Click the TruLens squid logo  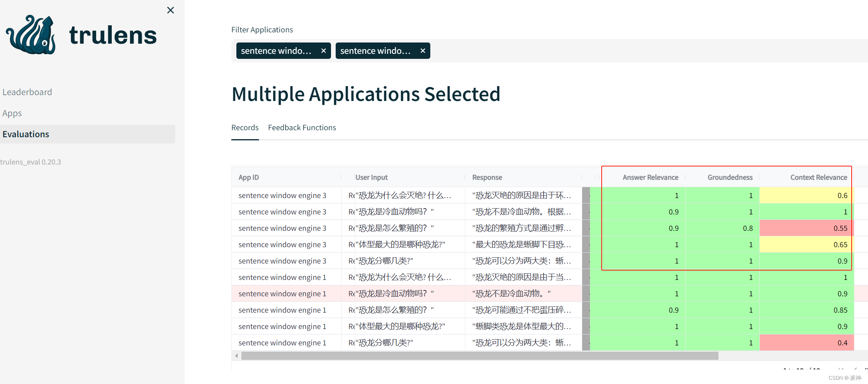pyautogui.click(x=31, y=35)
